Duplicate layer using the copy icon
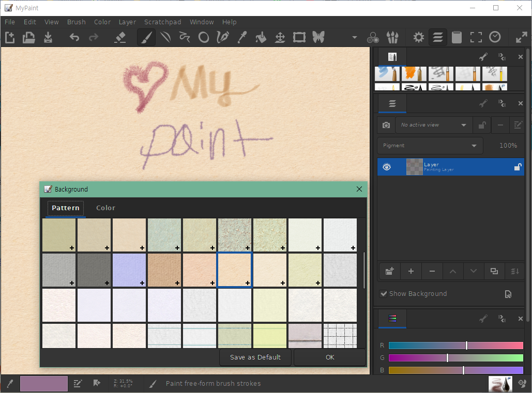This screenshot has width=532, height=393. point(494,271)
